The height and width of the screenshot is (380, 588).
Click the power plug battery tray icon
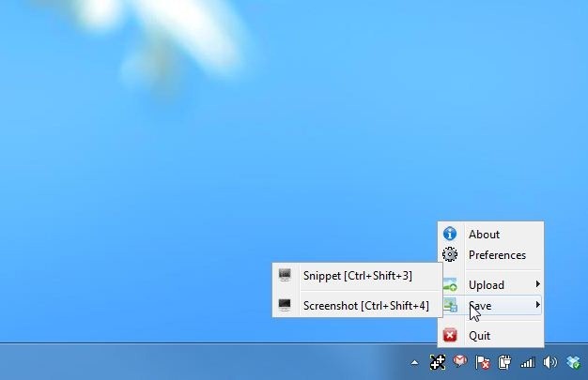[x=504, y=362]
